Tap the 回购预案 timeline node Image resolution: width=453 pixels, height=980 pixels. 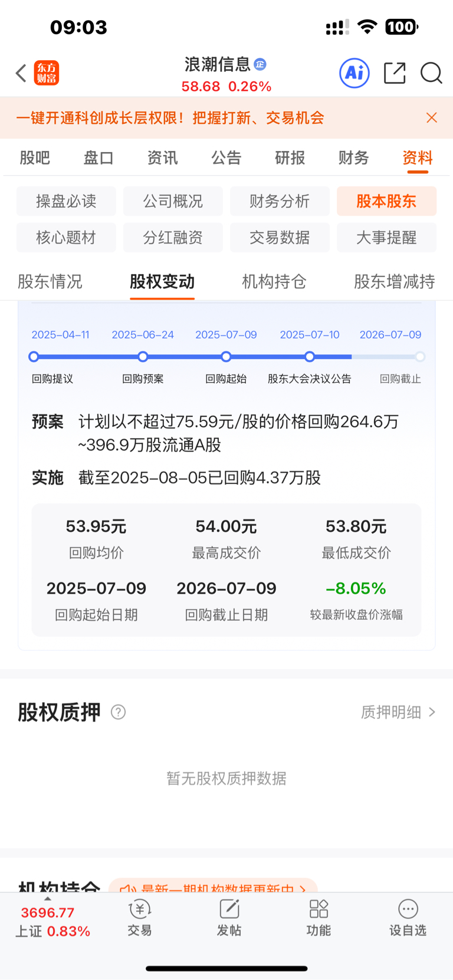[143, 357]
